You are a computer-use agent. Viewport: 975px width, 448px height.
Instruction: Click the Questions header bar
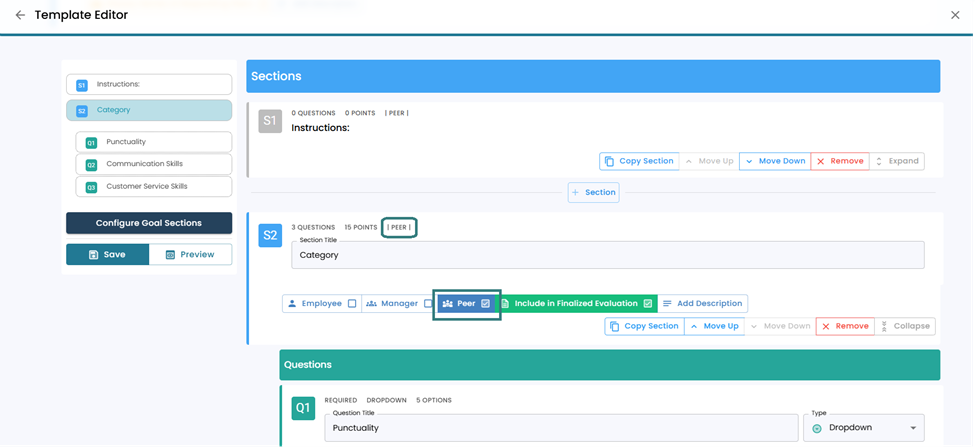(609, 365)
